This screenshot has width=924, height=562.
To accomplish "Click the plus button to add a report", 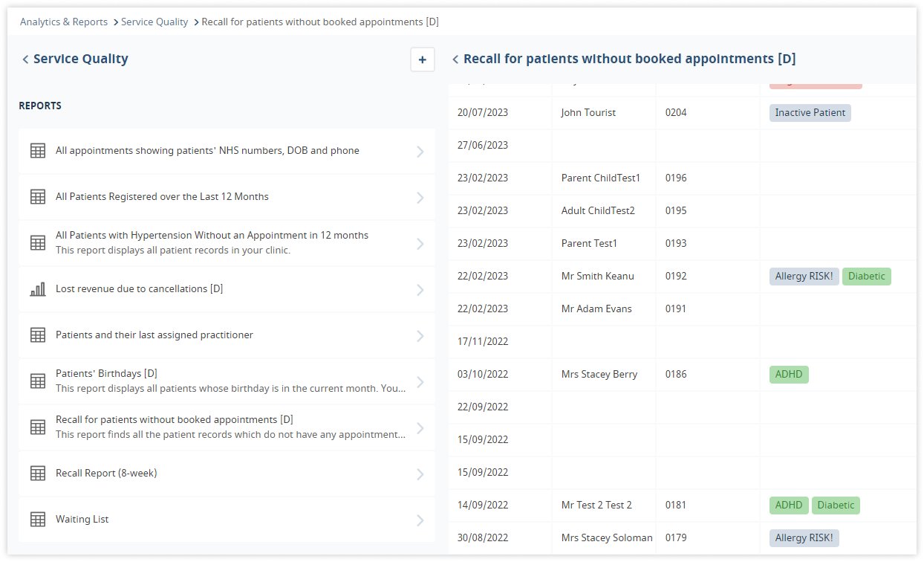I will coord(422,59).
